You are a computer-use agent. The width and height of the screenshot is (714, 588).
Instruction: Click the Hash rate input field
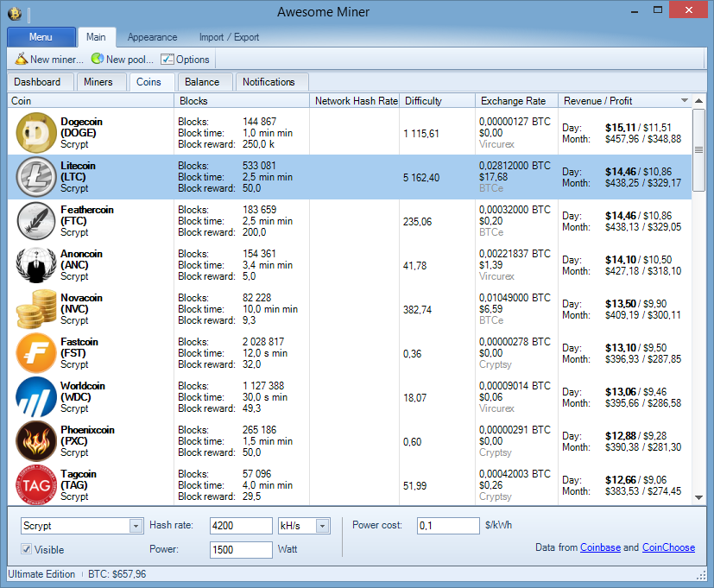coord(241,526)
